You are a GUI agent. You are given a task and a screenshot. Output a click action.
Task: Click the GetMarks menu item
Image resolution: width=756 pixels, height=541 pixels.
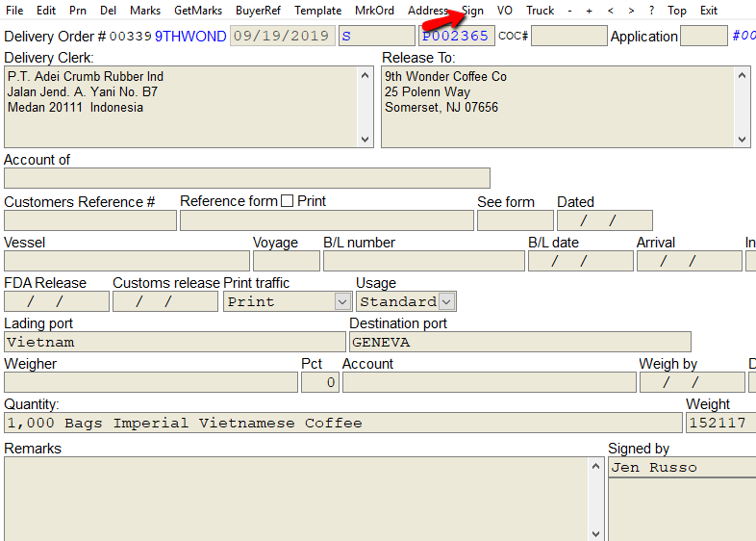198,11
